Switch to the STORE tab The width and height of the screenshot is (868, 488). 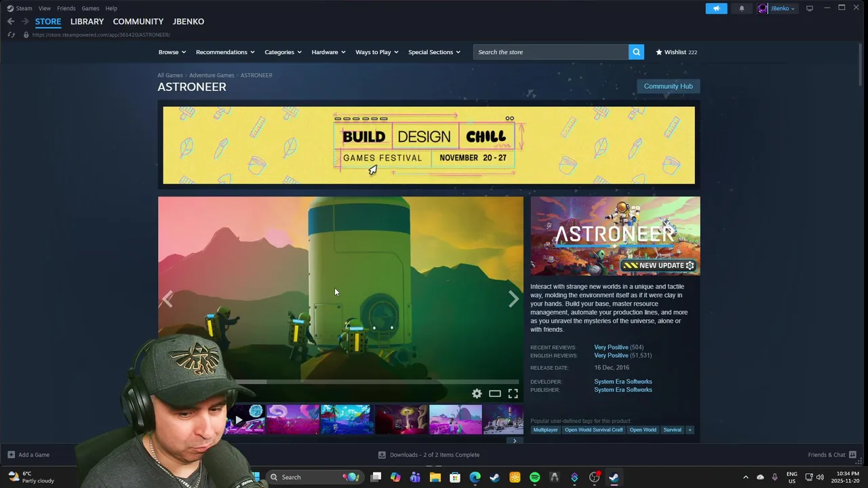click(48, 22)
